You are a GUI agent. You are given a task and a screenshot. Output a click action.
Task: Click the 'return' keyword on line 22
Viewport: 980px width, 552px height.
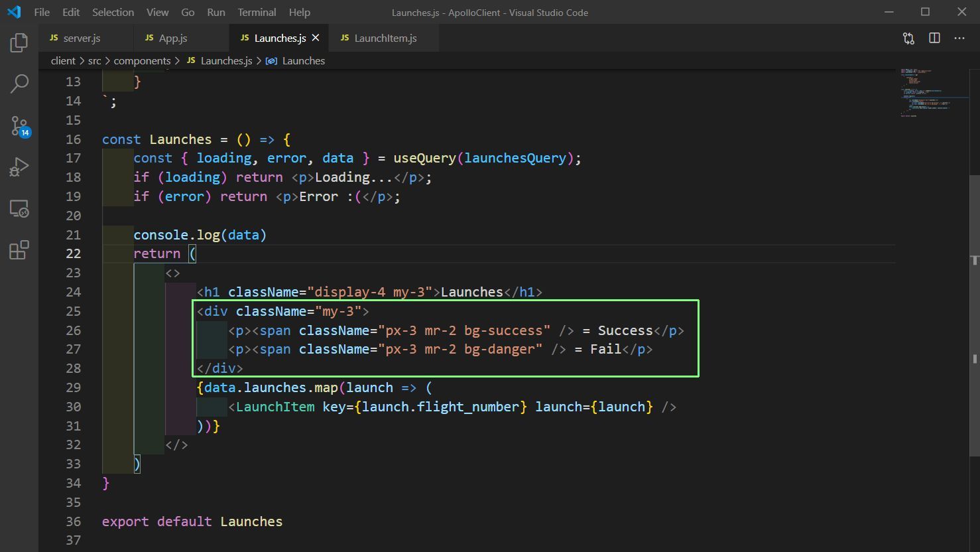click(156, 253)
